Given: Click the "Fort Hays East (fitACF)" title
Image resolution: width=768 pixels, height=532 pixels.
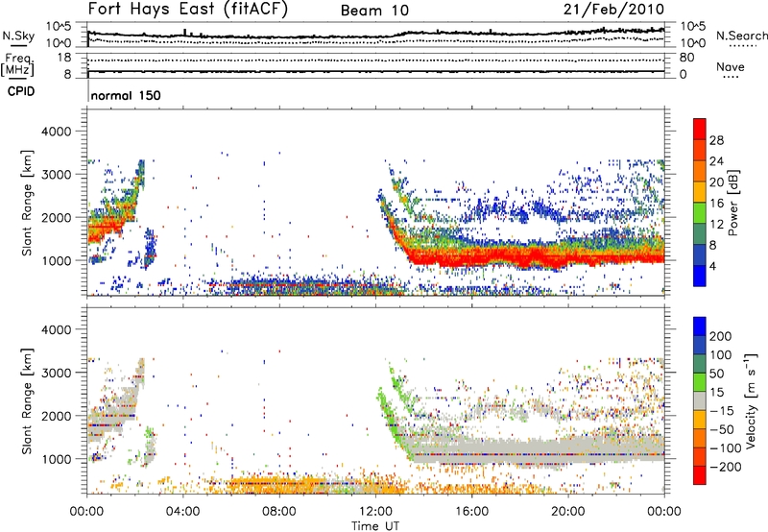Looking at the screenshot, I should tap(188, 10).
